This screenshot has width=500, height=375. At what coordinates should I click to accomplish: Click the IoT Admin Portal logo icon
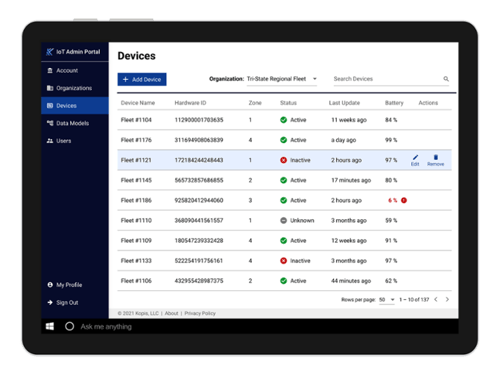(x=50, y=52)
